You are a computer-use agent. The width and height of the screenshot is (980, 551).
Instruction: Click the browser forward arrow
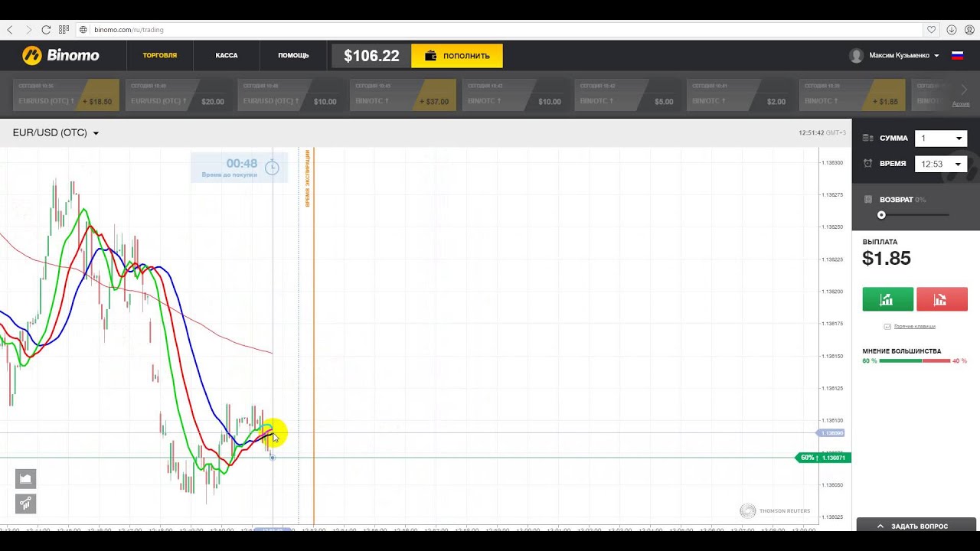pos(29,30)
